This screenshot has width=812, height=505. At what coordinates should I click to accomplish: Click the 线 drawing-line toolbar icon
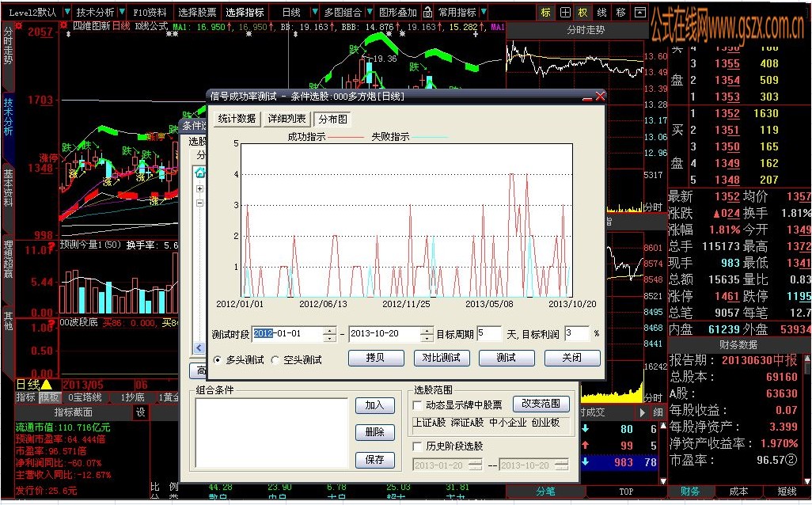[601, 13]
